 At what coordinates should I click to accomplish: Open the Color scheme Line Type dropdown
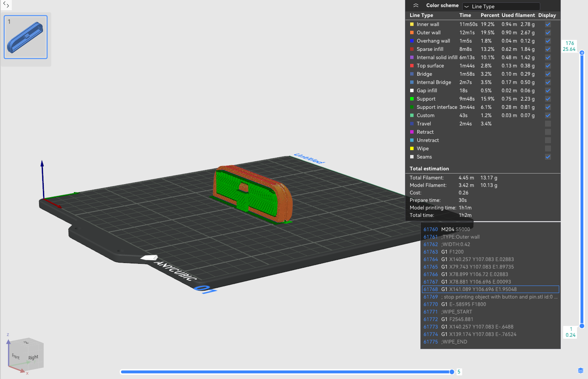tap(501, 6)
